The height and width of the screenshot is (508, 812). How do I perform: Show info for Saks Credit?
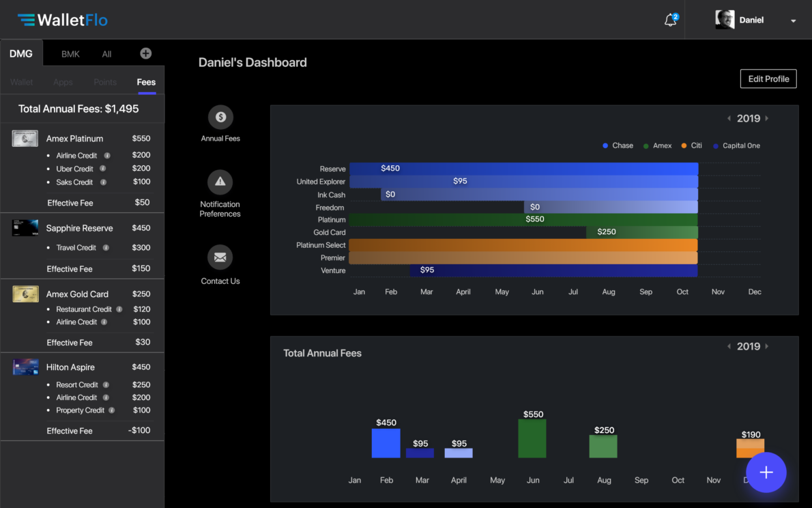tap(104, 182)
